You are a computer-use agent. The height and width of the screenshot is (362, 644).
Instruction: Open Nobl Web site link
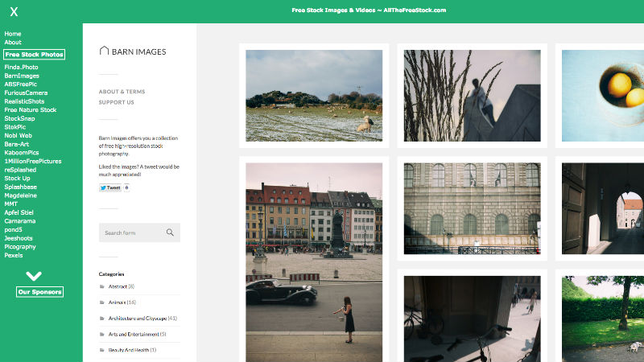point(18,135)
